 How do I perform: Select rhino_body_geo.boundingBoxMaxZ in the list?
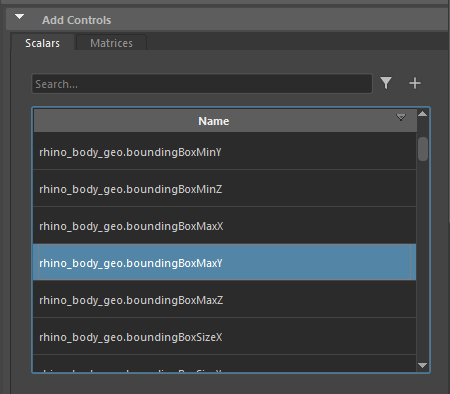pyautogui.click(x=225, y=300)
